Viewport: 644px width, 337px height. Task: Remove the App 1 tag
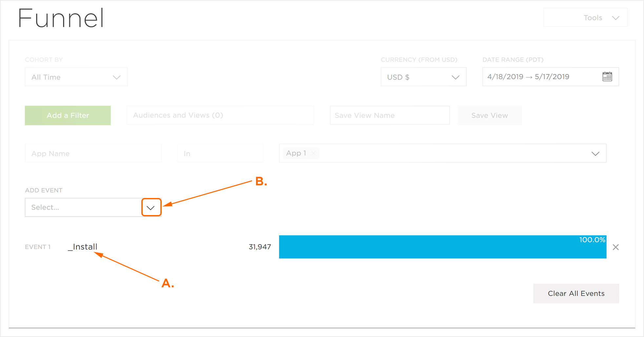[313, 153]
